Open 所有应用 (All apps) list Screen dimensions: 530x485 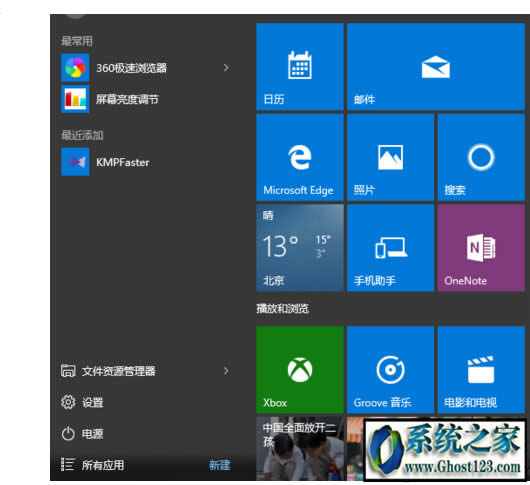pos(103,465)
